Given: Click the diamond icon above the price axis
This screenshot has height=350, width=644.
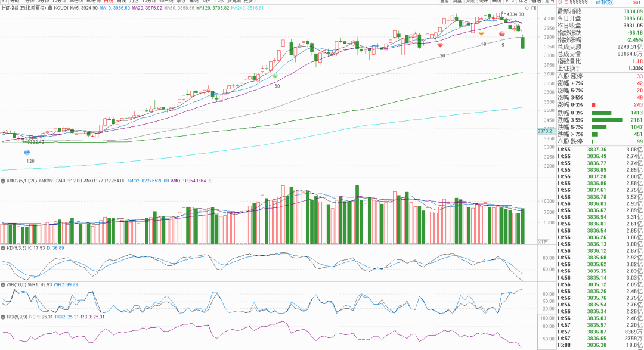Looking at the screenshot, I should 527,8.
